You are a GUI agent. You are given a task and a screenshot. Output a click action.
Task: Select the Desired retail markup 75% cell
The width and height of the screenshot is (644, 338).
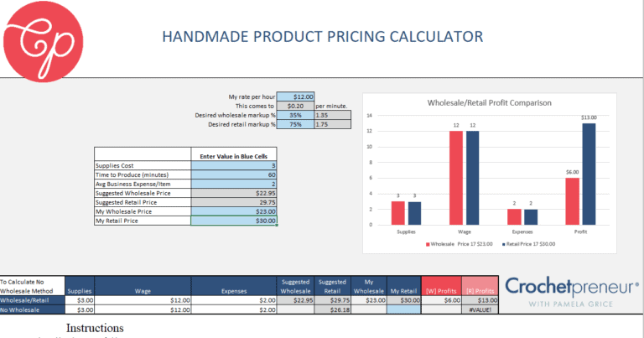[x=295, y=124]
